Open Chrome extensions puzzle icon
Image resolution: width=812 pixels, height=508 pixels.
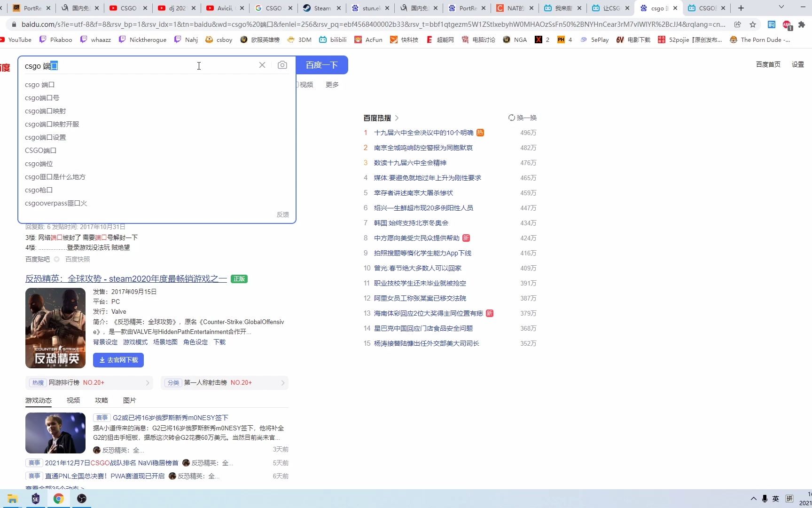802,24
